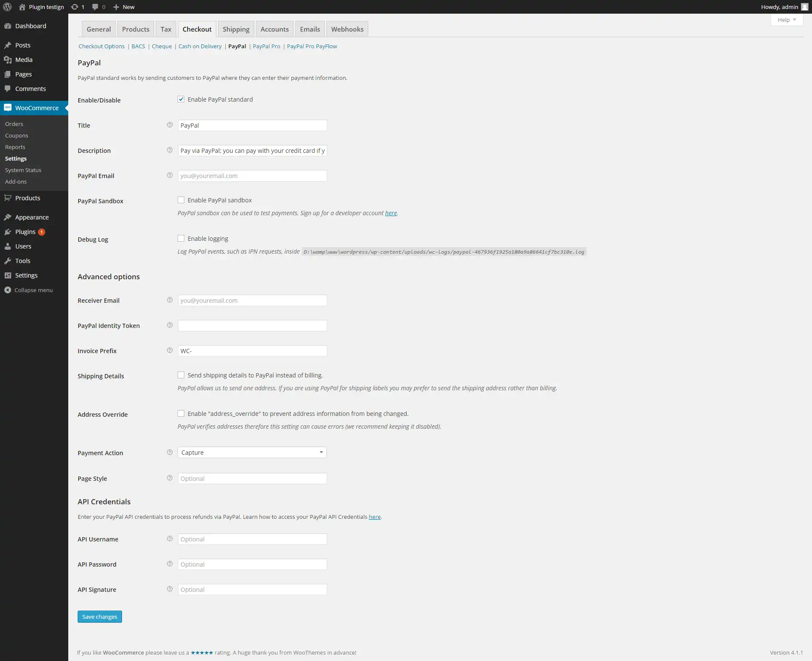Screen dimensions: 812x661
Task: Click the help icon beside PayPal Identity Token
Action: (170, 325)
